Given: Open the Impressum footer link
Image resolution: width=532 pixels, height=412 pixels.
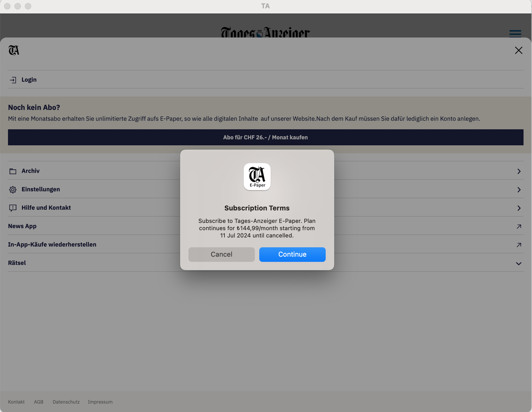Looking at the screenshot, I should click(100, 402).
